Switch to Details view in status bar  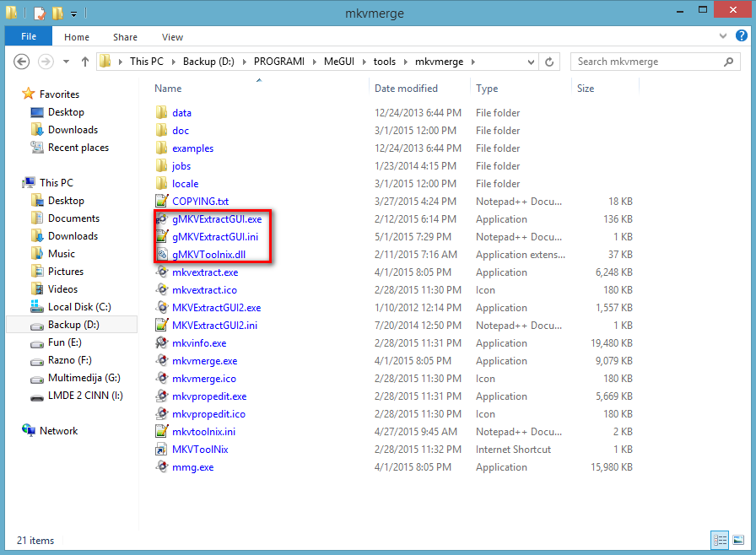pos(720,540)
